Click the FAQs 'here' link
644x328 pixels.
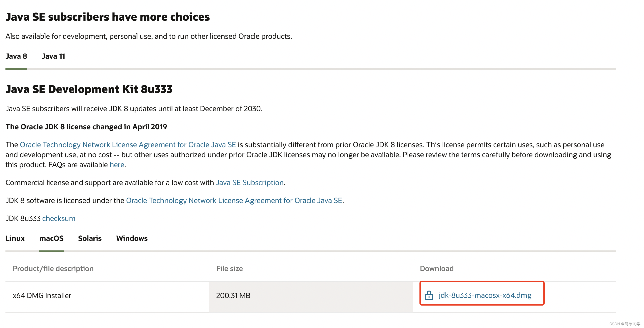pos(117,164)
